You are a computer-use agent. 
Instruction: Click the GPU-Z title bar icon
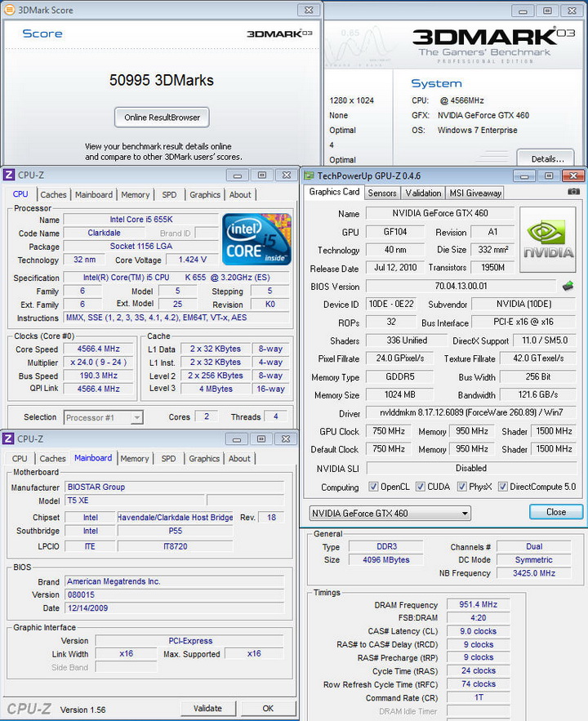309,176
